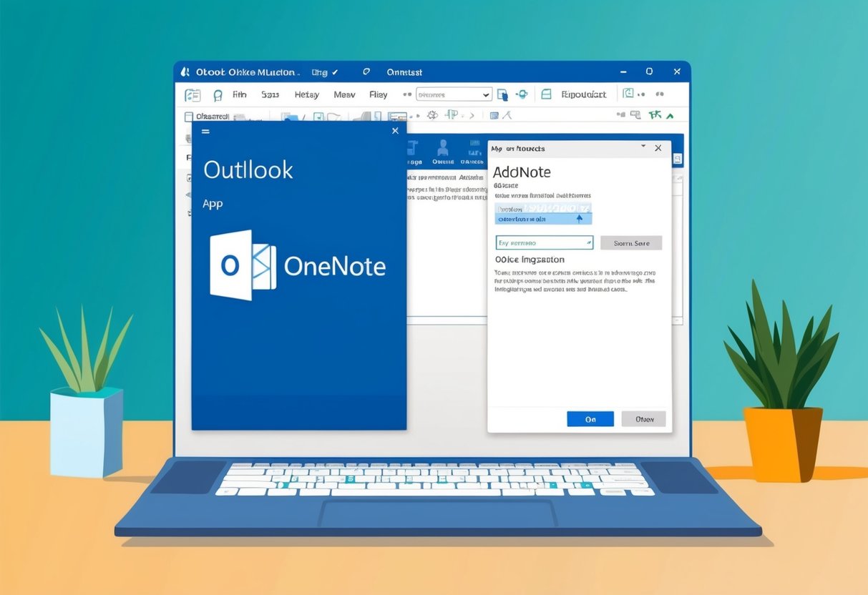Open the hamburger menu on the blue panel

(205, 132)
